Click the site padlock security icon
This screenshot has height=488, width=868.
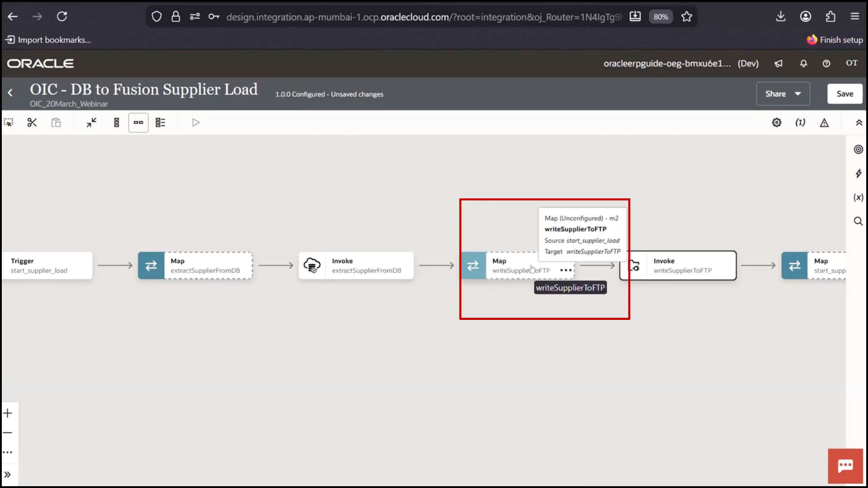pos(176,17)
